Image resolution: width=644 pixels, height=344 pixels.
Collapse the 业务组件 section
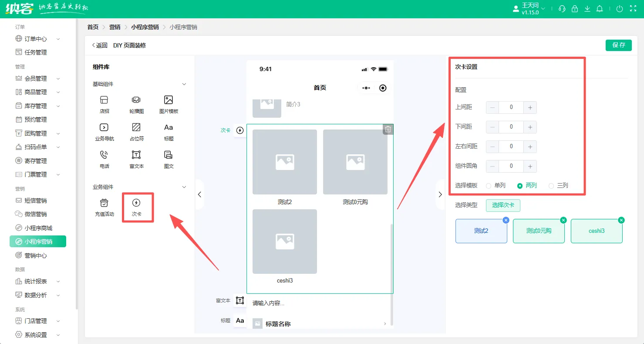(184, 187)
